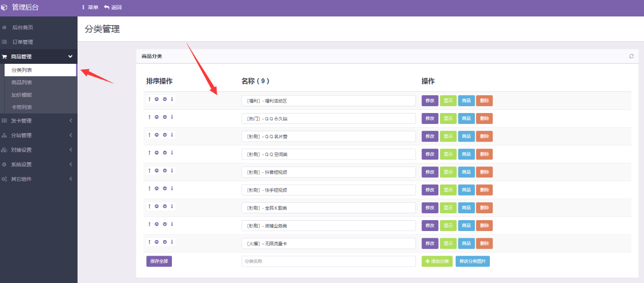Move QQ名片赞 down one using circle-down icon
The image size is (644, 283).
click(165, 135)
